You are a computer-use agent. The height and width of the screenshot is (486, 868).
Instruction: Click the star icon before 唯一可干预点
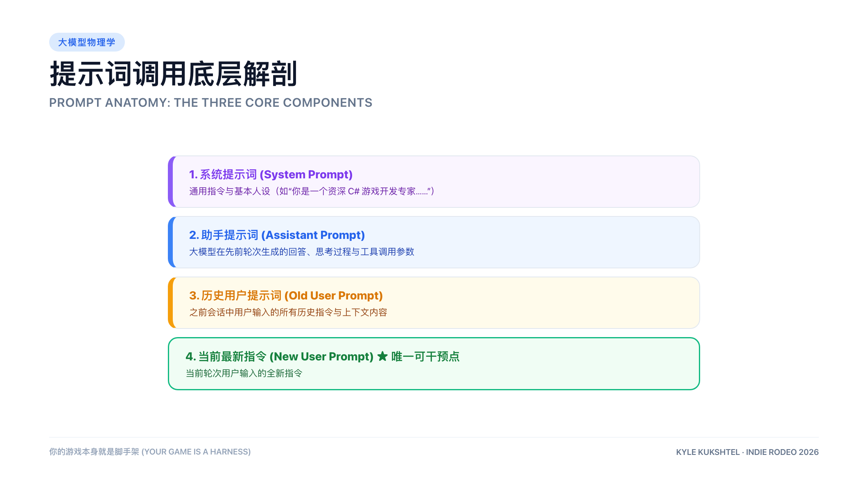point(382,356)
